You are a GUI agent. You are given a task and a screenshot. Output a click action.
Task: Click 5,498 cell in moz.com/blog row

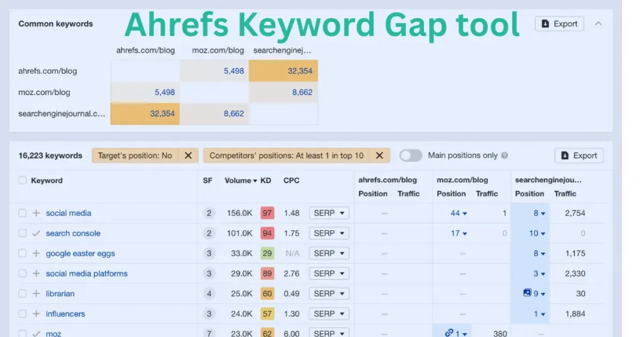click(x=145, y=92)
